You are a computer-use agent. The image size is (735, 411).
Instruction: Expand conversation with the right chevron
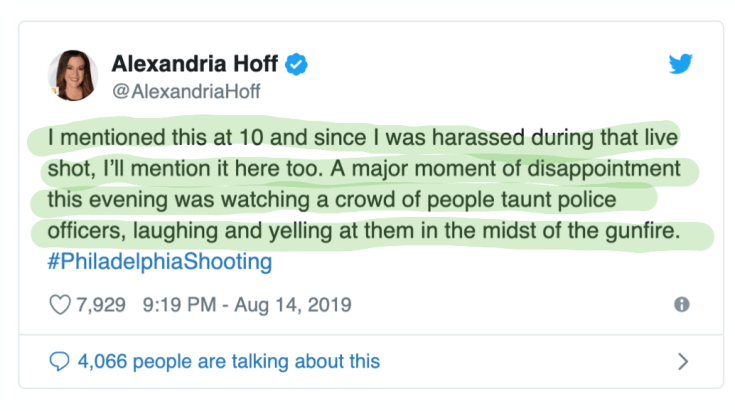(x=683, y=360)
